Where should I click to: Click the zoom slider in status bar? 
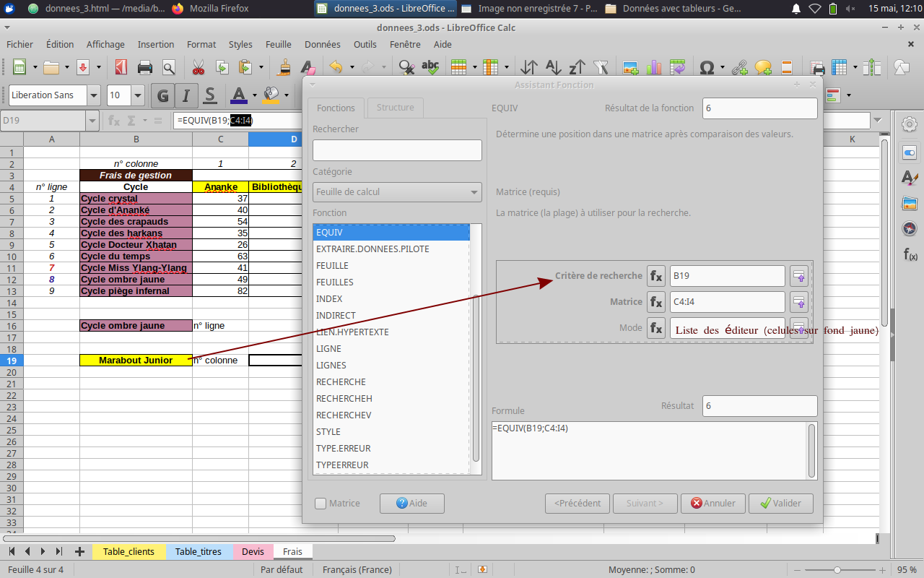point(837,570)
